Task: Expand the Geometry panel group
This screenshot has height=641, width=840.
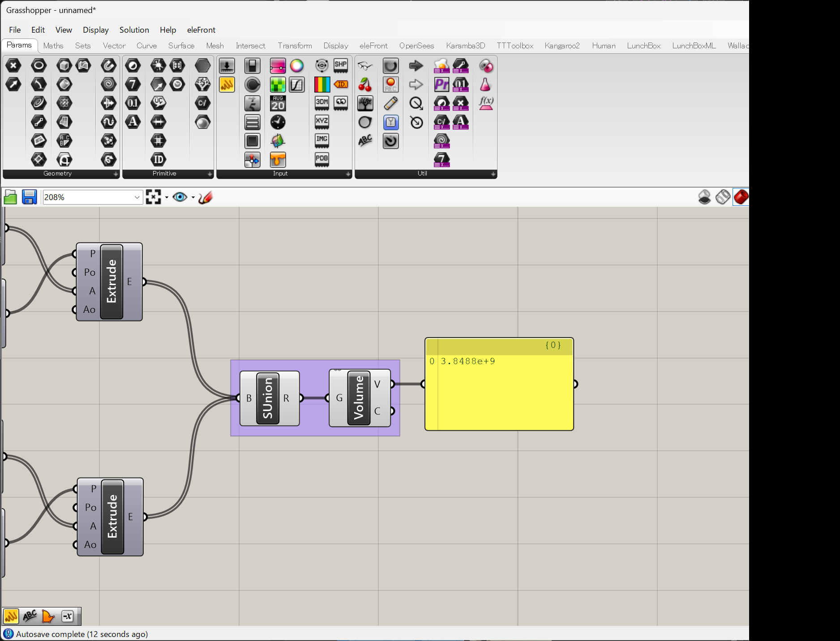Action: click(116, 174)
